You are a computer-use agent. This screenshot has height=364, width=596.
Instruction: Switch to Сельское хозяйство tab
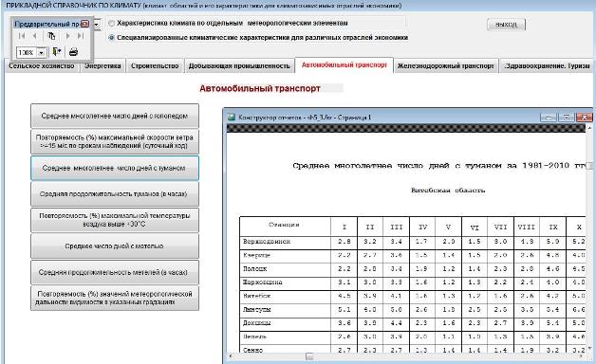coord(42,66)
